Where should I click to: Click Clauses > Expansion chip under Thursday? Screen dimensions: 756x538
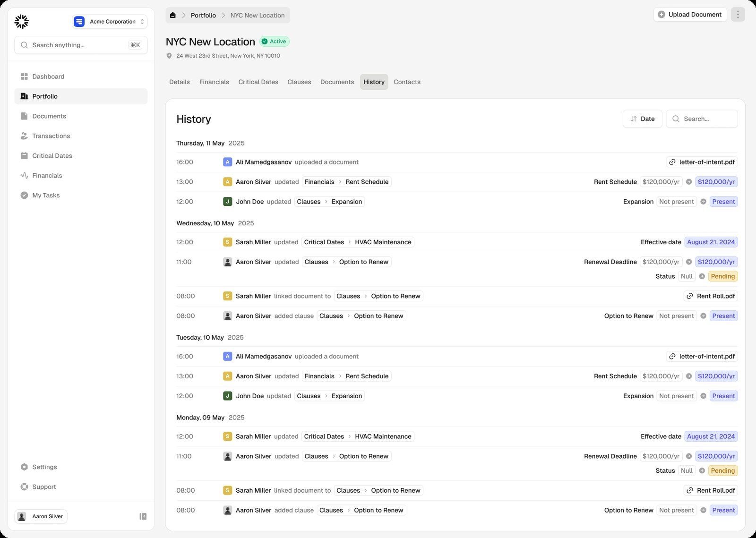coord(329,202)
